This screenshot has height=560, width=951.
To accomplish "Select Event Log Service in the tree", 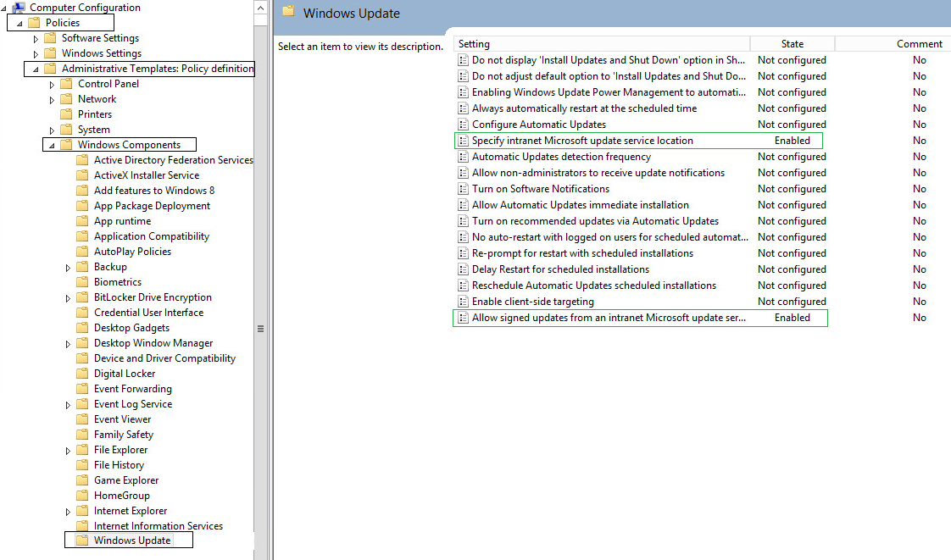I will tap(133, 404).
